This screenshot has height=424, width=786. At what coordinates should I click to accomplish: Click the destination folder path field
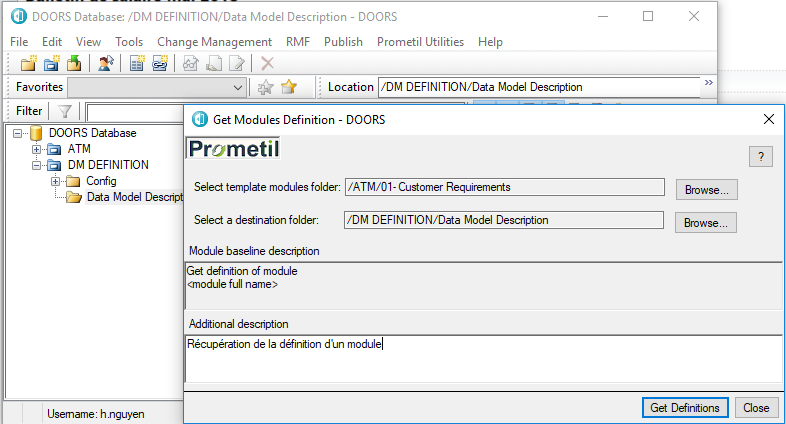pos(504,220)
